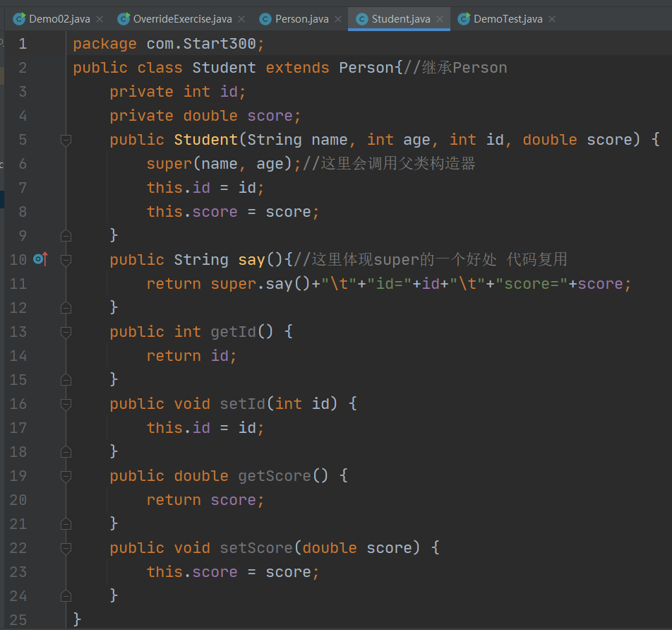Click line number 25 in the gutter

(18, 620)
